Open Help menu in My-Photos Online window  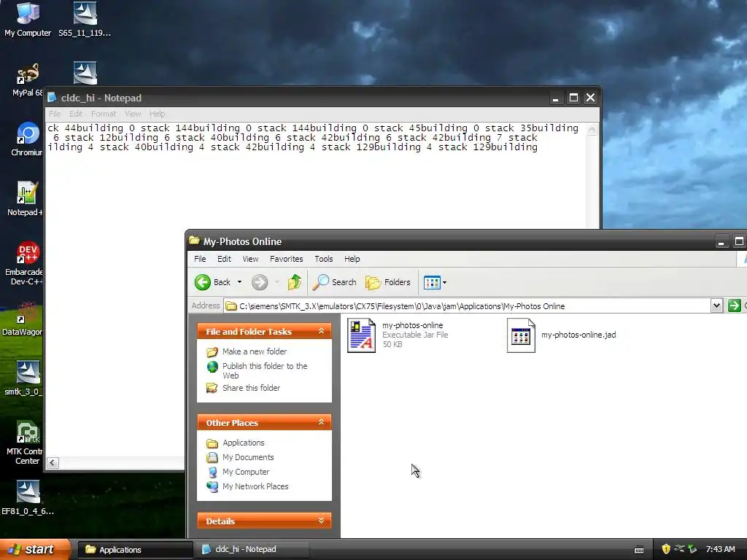[x=352, y=259]
